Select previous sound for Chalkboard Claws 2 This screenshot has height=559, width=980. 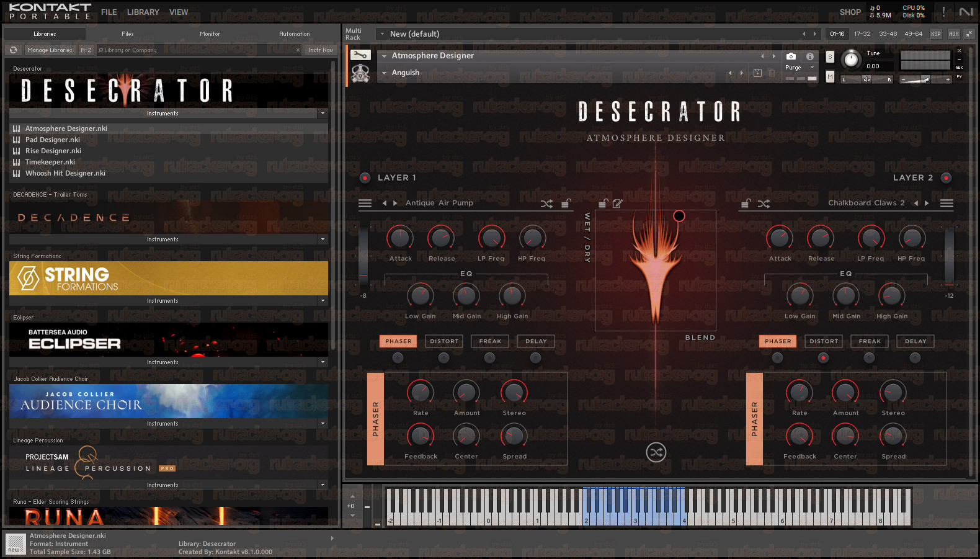tap(915, 203)
